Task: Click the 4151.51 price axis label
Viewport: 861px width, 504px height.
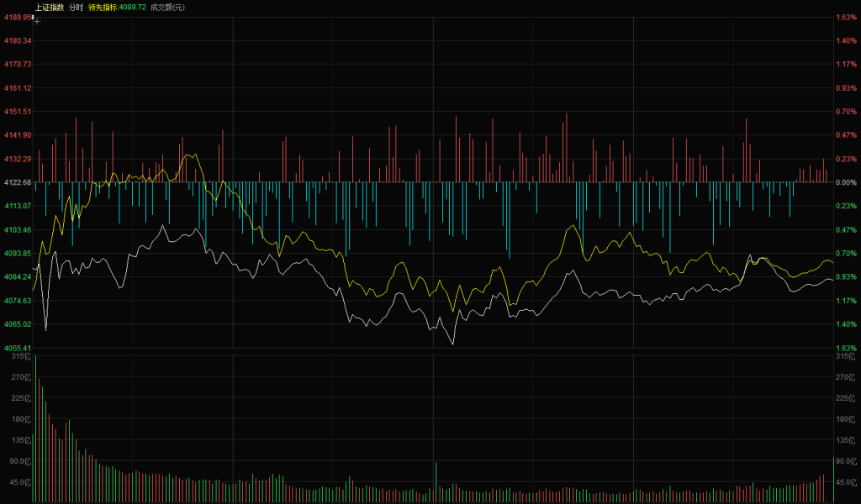Action: coord(17,111)
